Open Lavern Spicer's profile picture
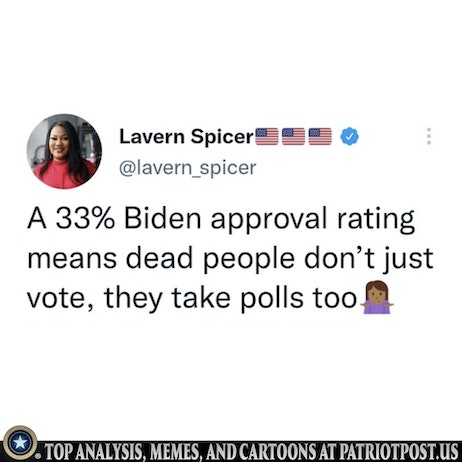This screenshot has height=462, width=462. pos(64,151)
